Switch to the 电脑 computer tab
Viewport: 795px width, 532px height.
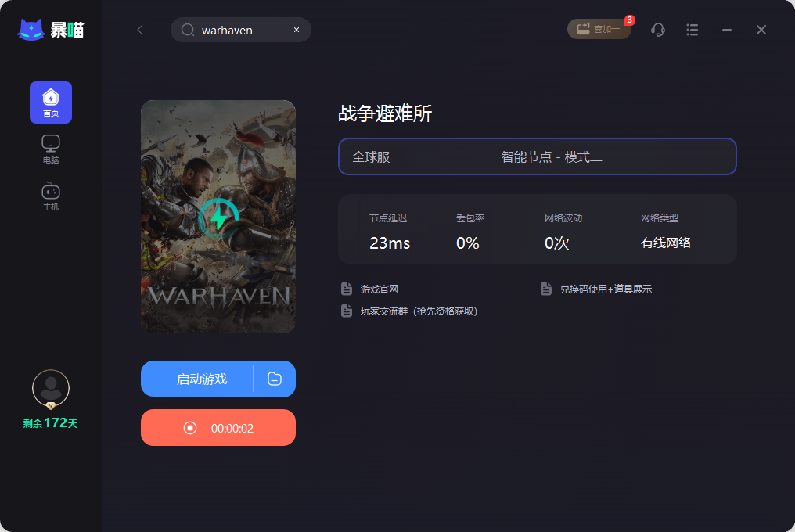tap(51, 149)
